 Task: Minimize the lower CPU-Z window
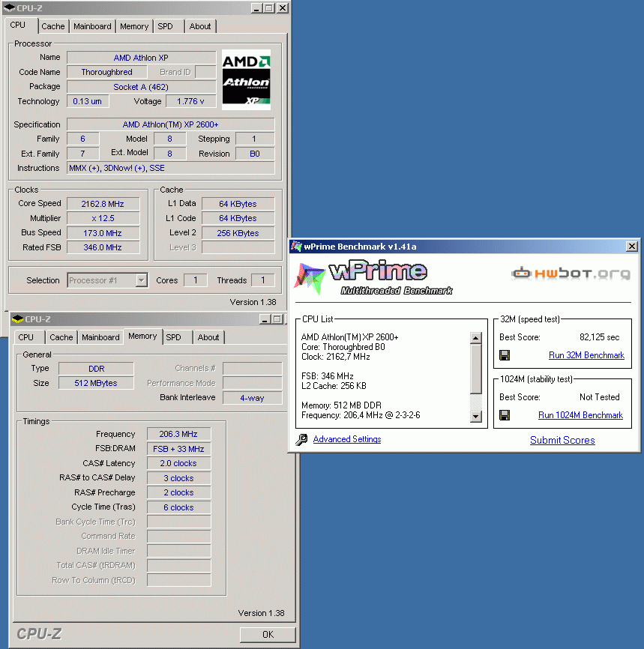265,319
